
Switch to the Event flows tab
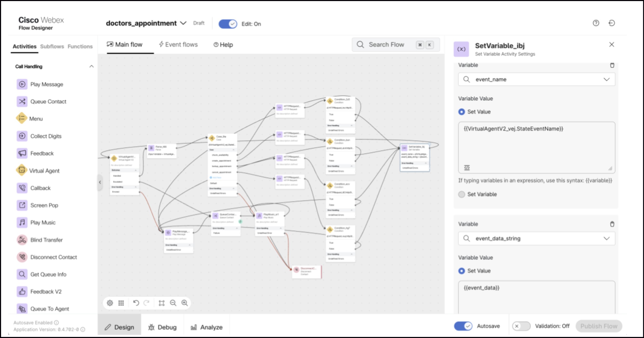178,45
